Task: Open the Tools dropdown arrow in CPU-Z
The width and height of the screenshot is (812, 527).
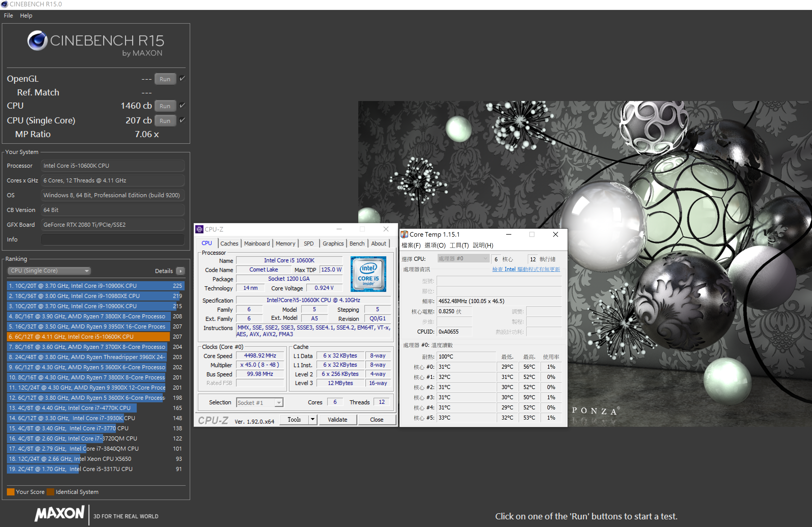Action: point(312,419)
